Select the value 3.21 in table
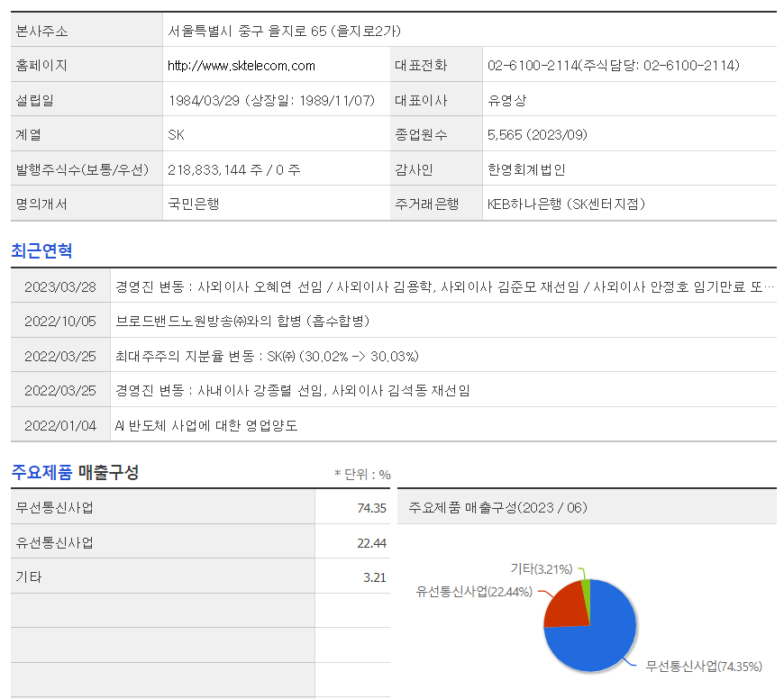This screenshot has height=699, width=784. (375, 577)
